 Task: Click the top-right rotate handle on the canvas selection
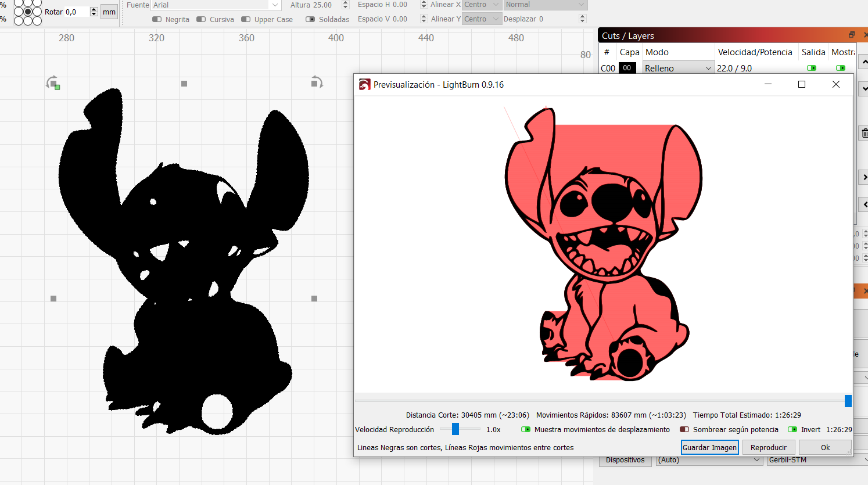[x=316, y=82]
